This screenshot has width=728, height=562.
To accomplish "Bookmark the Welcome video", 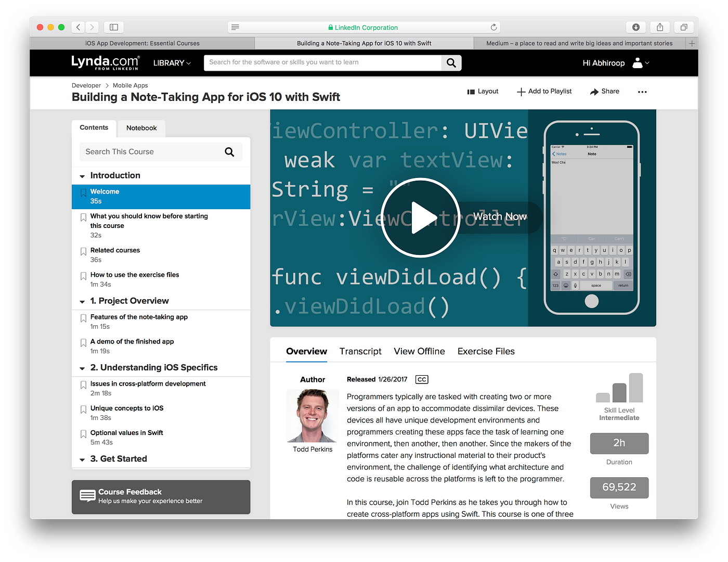I will click(83, 193).
